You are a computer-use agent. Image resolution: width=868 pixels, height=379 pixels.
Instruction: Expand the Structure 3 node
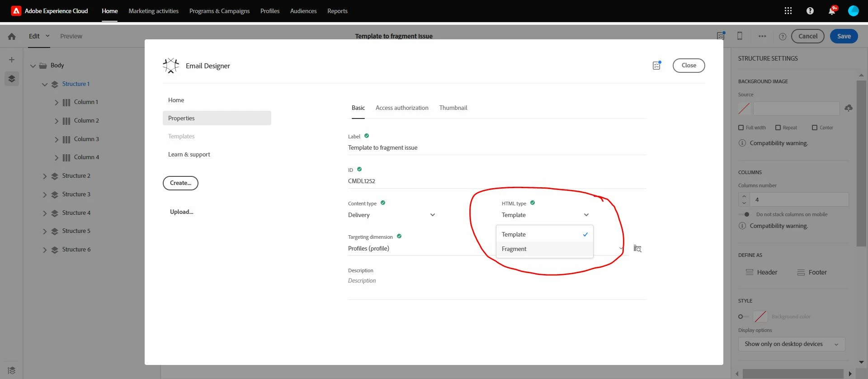pos(45,194)
